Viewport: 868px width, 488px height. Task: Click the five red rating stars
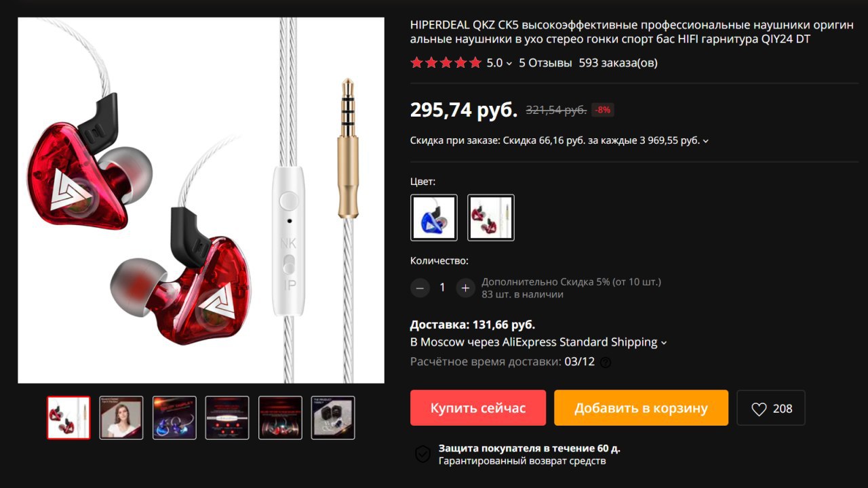[446, 63]
